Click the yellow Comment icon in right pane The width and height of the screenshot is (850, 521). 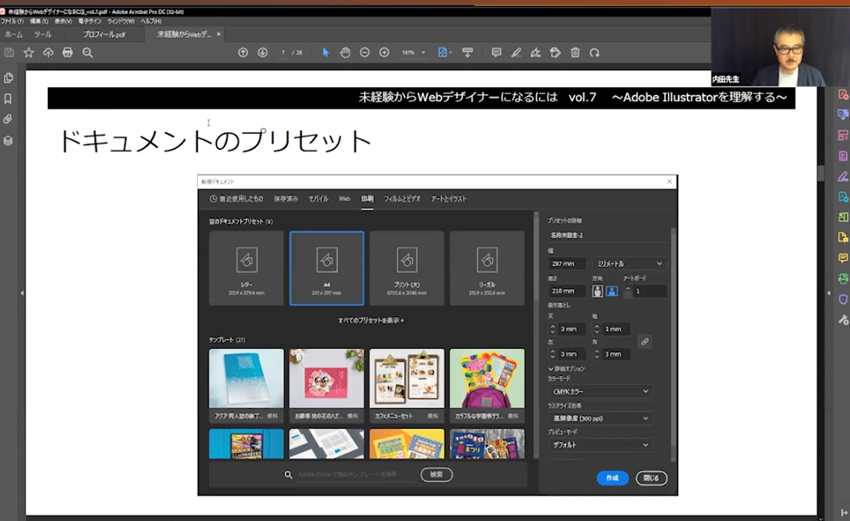[x=843, y=258]
